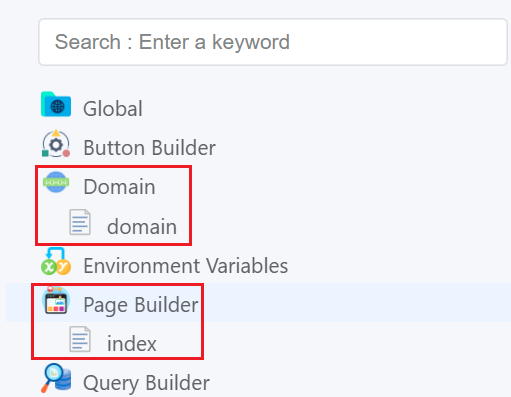Click the Page Builder layout icon
511x397 pixels.
[x=56, y=300]
